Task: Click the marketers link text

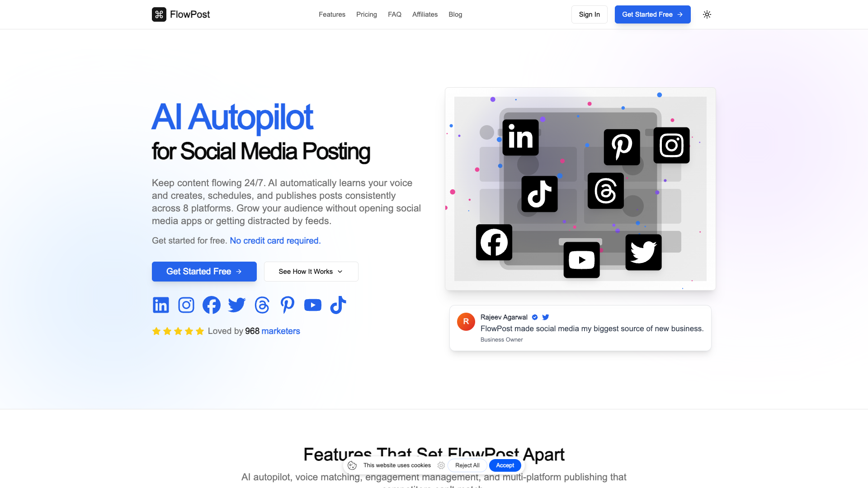Action: coord(281,331)
